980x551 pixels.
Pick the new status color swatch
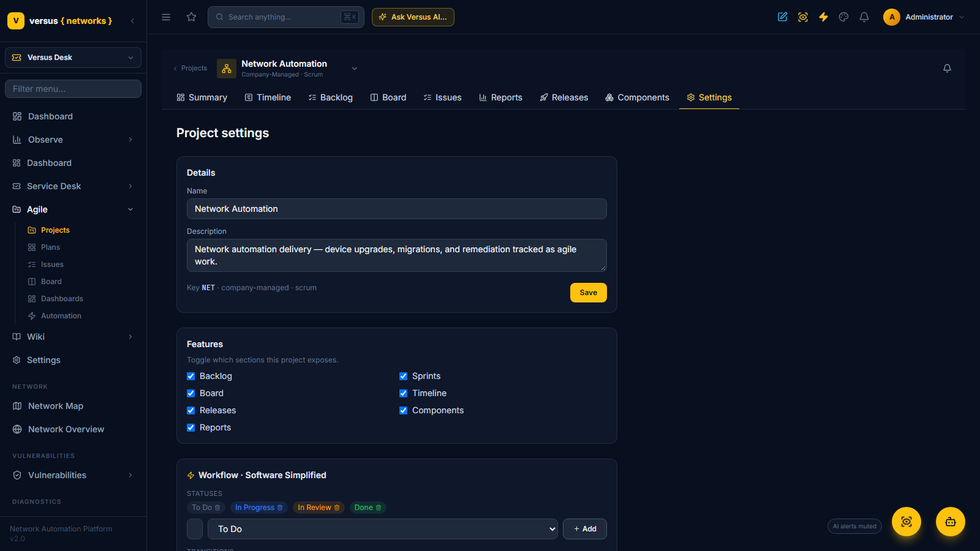pos(195,529)
